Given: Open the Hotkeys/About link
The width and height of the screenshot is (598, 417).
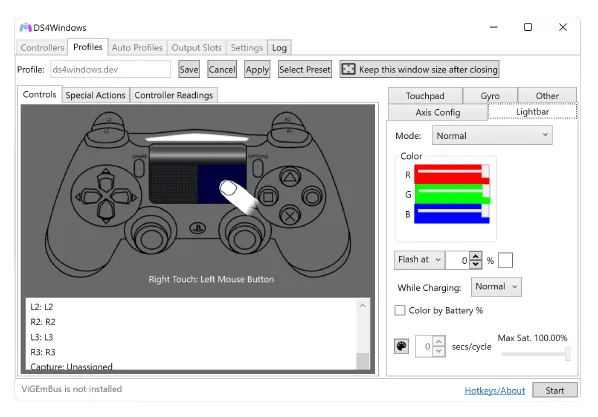Looking at the screenshot, I should [x=495, y=390].
